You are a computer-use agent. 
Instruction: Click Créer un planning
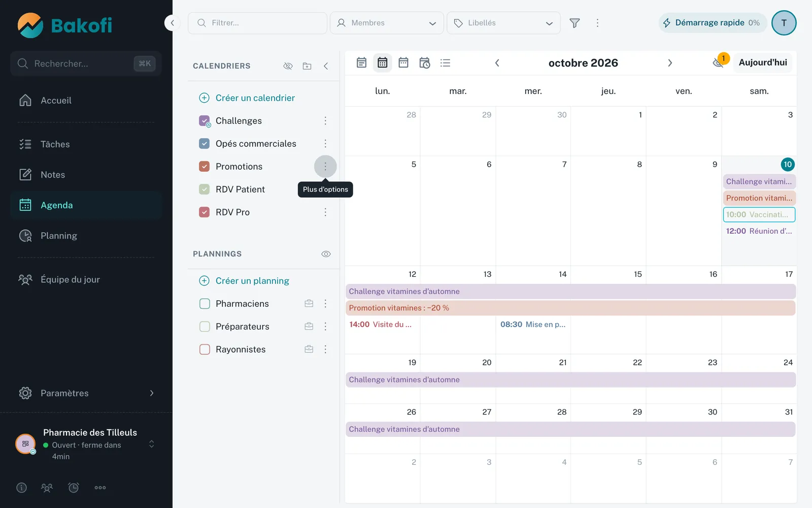click(x=244, y=281)
